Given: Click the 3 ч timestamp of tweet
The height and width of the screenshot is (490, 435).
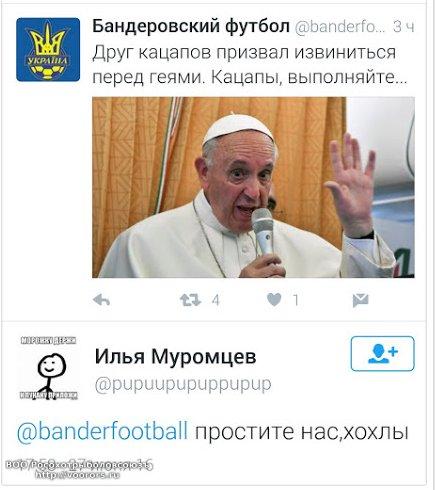Looking at the screenshot, I should tap(404, 27).
